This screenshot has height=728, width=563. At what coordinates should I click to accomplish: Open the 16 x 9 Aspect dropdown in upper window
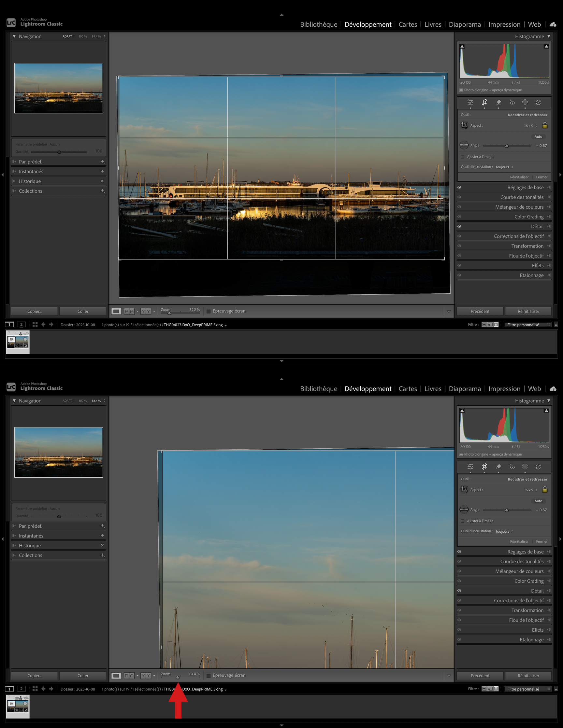click(530, 126)
